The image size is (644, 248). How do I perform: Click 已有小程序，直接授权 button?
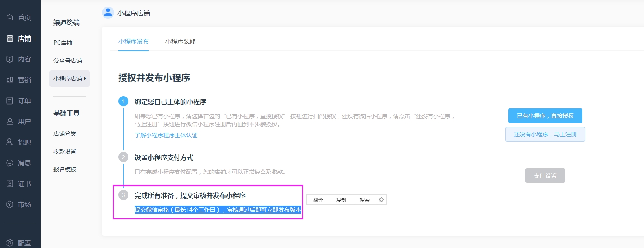(545, 116)
